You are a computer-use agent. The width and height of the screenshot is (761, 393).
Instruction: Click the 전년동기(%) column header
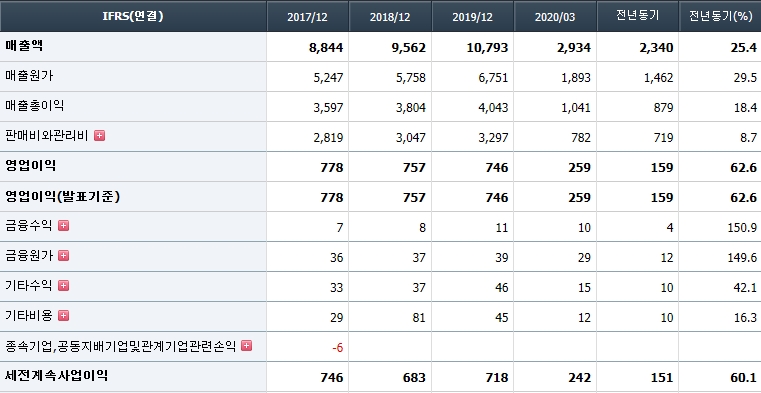click(720, 16)
